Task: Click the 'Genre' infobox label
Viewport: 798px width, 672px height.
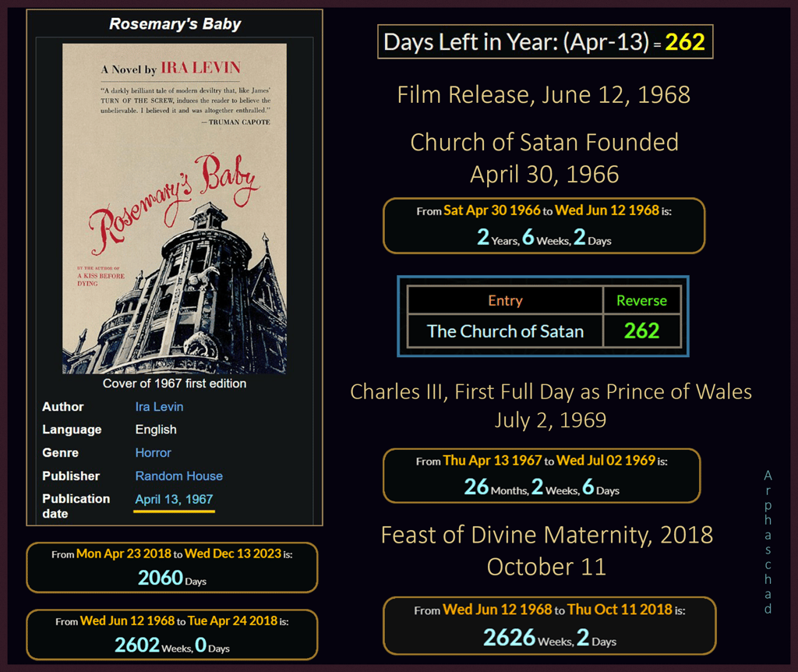Action: (x=60, y=453)
